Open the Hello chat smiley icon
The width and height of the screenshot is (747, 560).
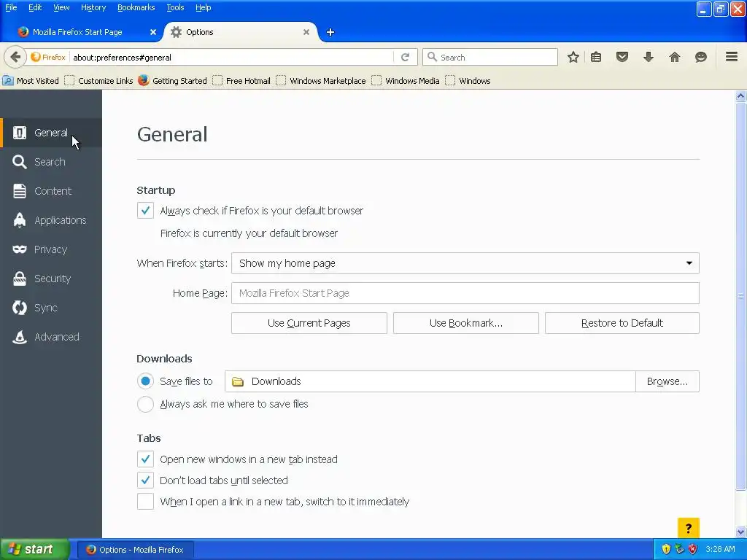pos(701,57)
